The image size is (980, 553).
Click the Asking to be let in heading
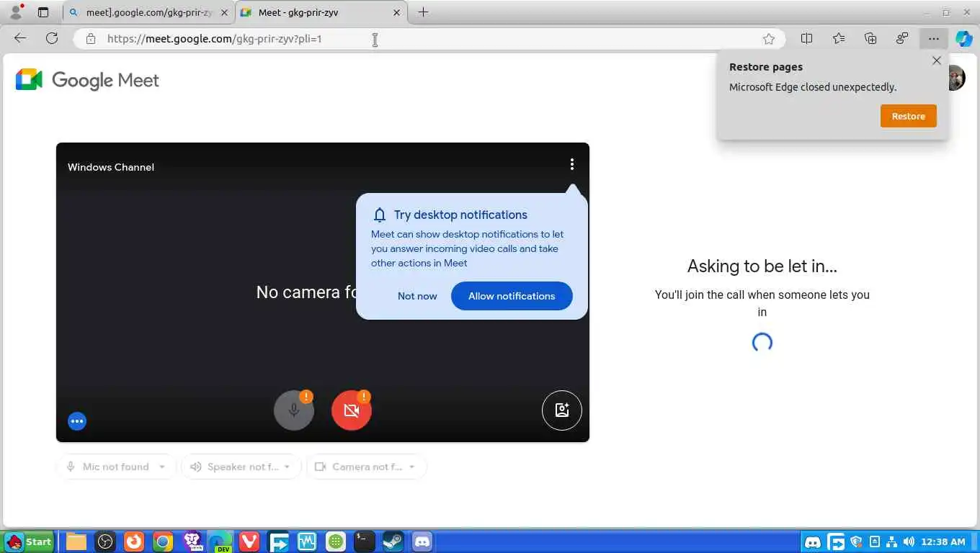pyautogui.click(x=762, y=266)
